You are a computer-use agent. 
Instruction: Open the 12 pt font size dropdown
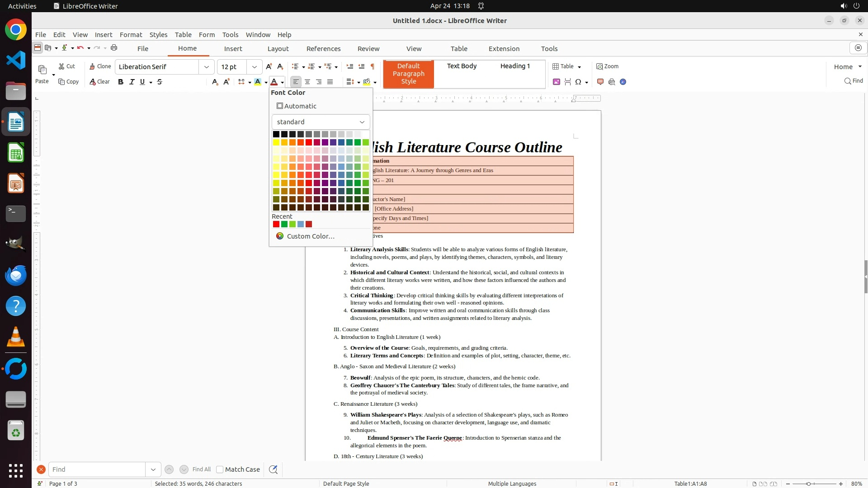tap(254, 67)
